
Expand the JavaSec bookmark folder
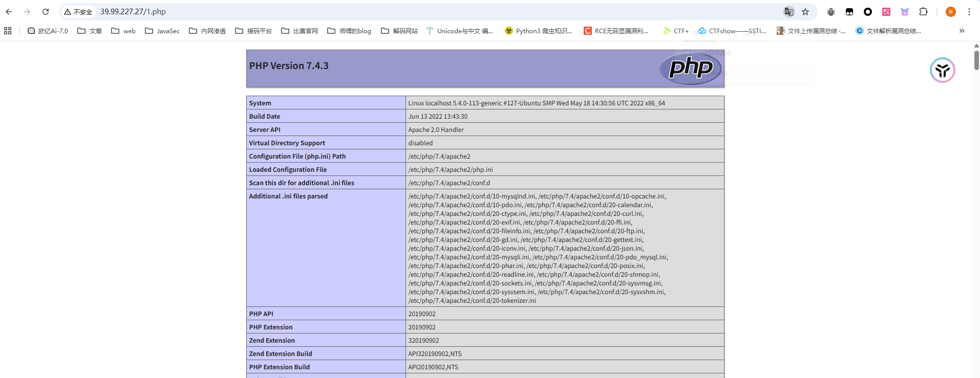pyautogui.click(x=162, y=31)
